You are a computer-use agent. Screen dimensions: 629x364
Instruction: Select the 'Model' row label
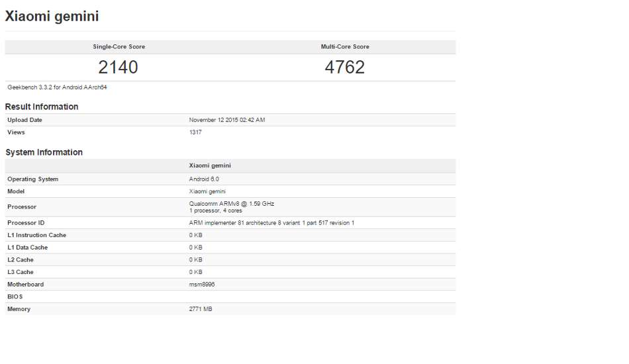pyautogui.click(x=16, y=191)
